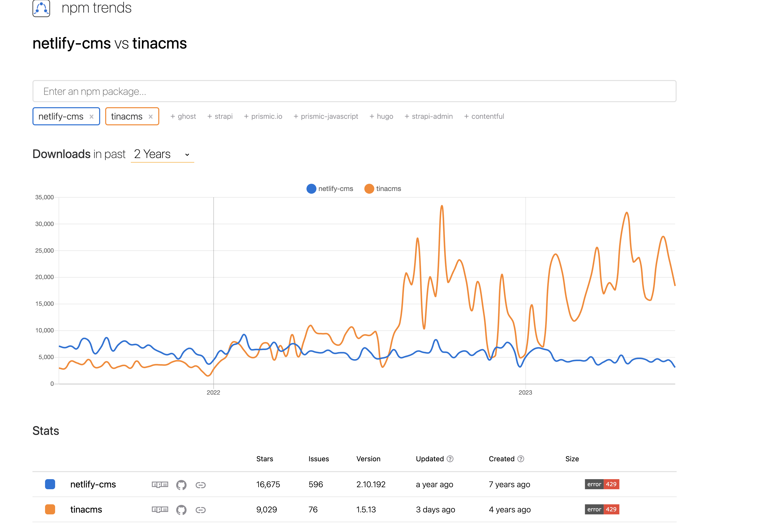Viewport: 772px width, 532px height.
Task: Click help icon next to Updated
Action: coord(450,459)
